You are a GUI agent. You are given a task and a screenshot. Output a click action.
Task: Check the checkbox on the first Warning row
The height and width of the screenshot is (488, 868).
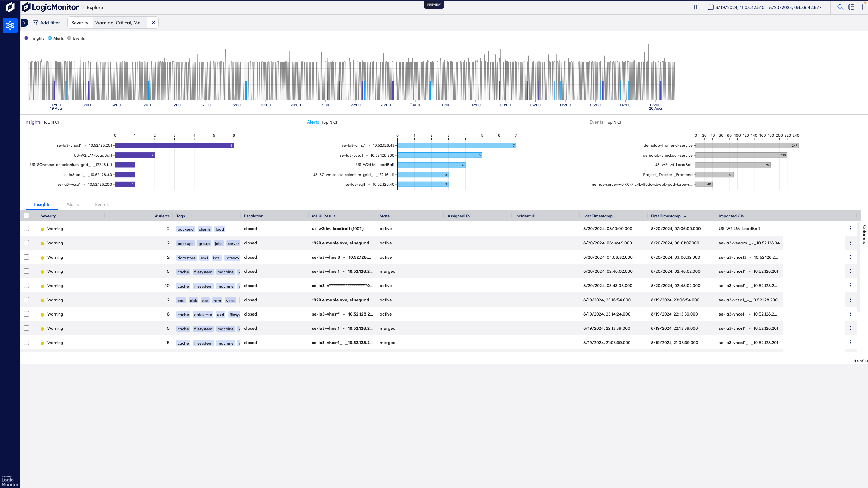pyautogui.click(x=27, y=228)
